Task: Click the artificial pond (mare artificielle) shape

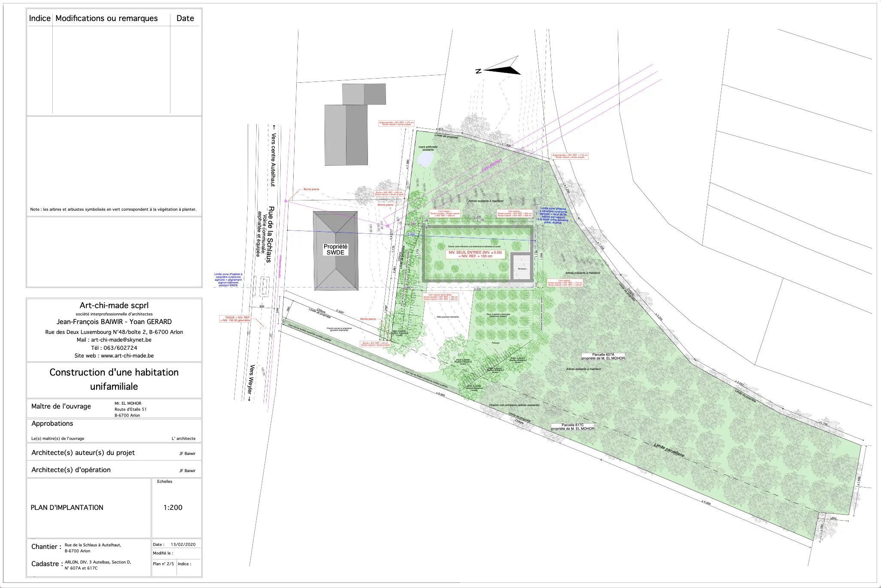Action: (425, 160)
